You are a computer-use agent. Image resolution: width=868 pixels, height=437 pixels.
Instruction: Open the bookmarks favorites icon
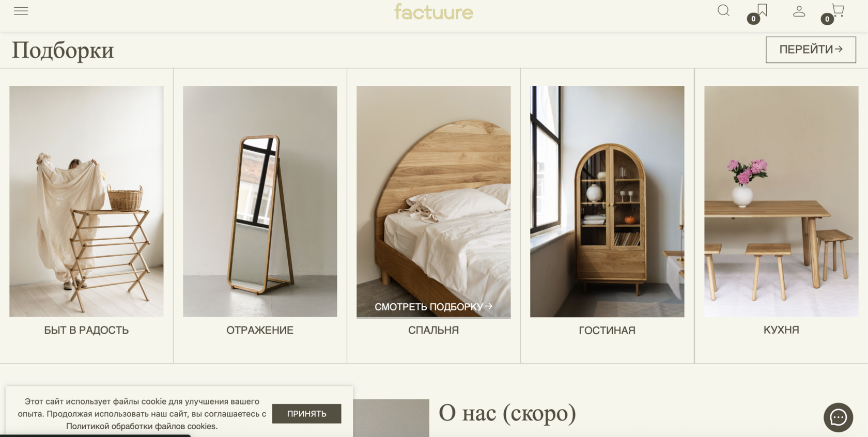click(762, 10)
